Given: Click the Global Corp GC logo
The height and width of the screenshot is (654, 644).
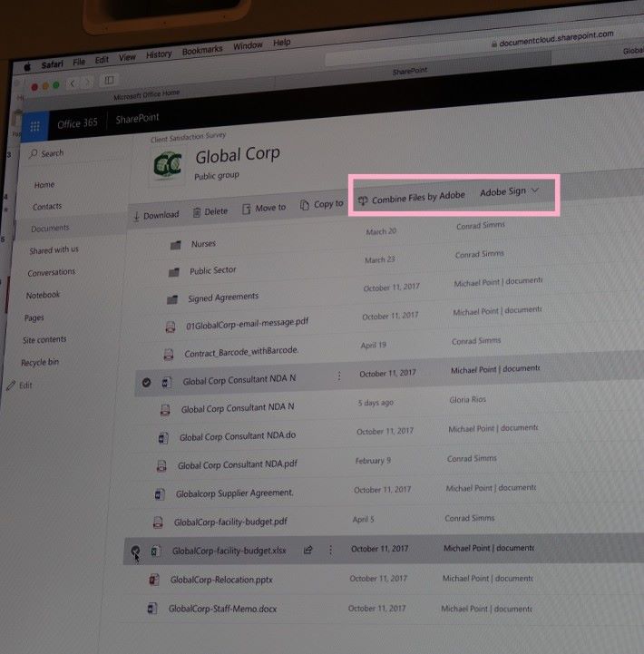Looking at the screenshot, I should pyautogui.click(x=167, y=165).
